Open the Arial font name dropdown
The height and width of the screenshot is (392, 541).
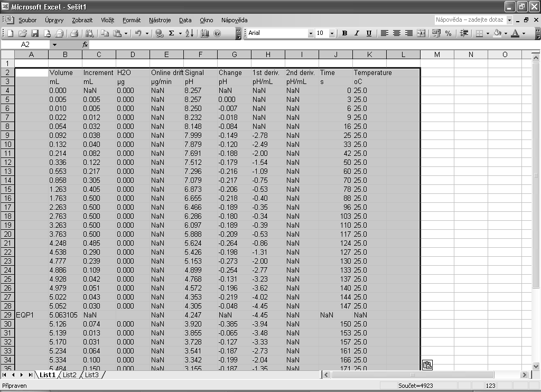point(311,33)
